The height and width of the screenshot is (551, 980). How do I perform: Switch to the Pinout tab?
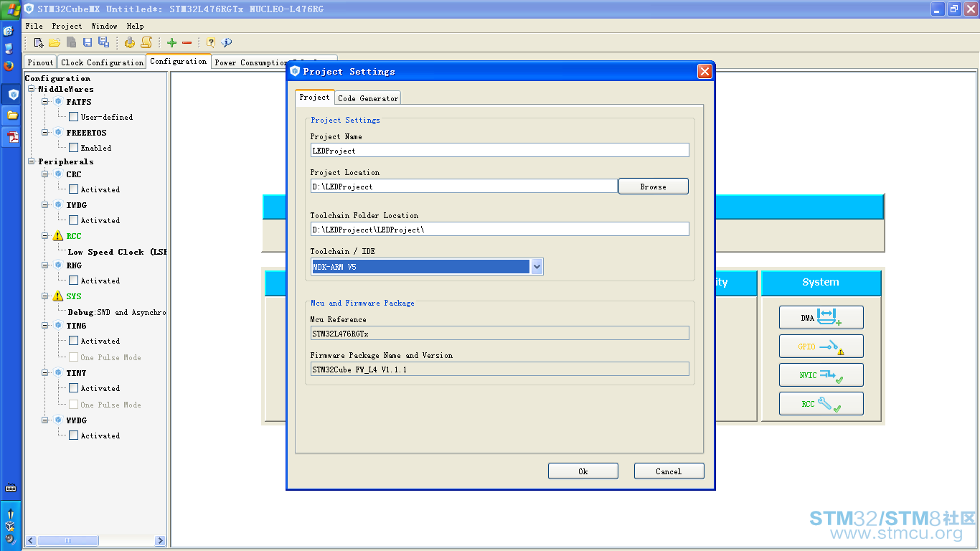(40, 62)
